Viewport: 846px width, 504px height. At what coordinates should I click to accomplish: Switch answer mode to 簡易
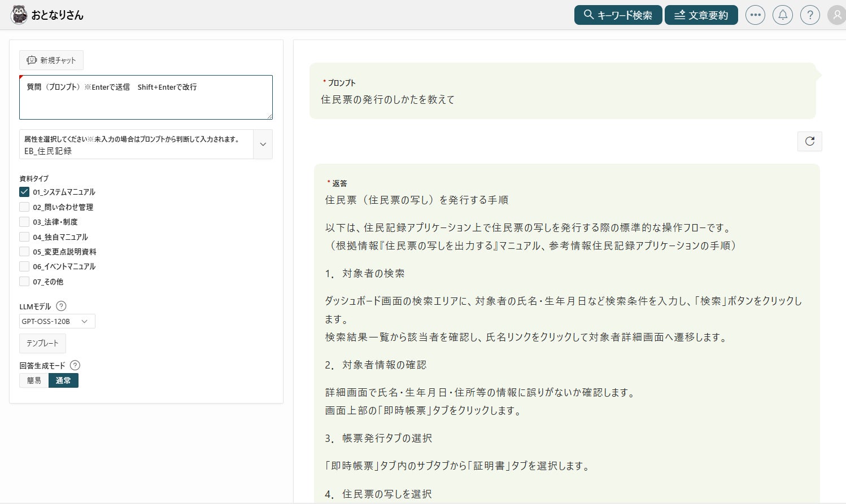tap(34, 380)
